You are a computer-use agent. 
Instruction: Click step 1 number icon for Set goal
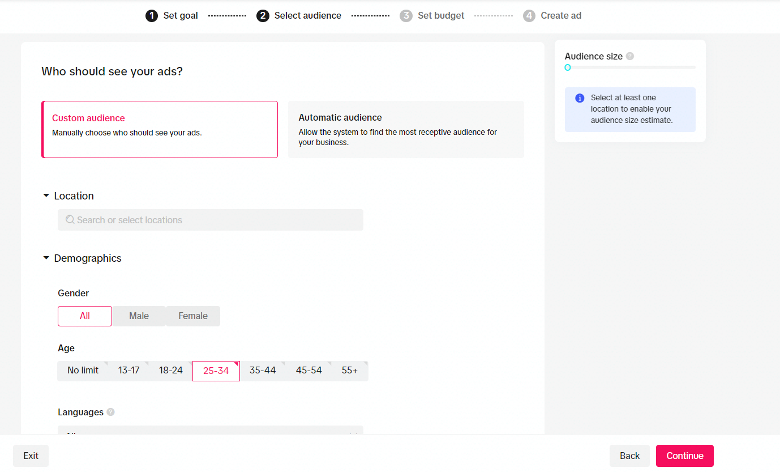pos(152,16)
